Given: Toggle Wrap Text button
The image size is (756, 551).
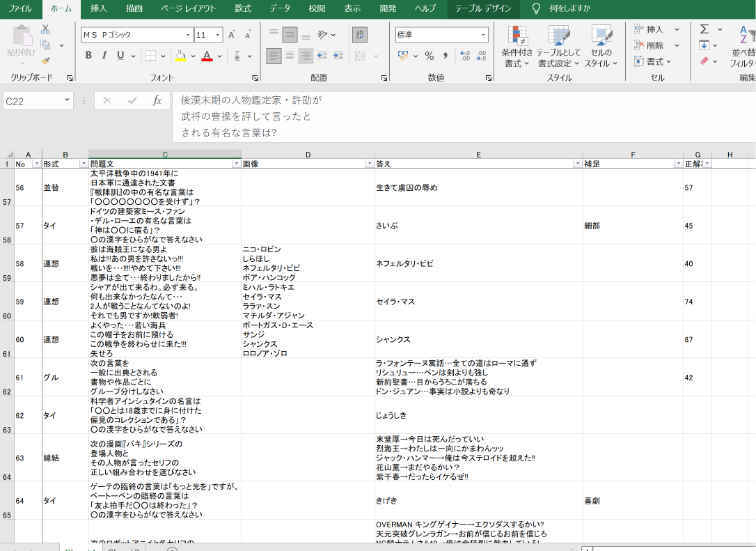Looking at the screenshot, I should 360,34.
